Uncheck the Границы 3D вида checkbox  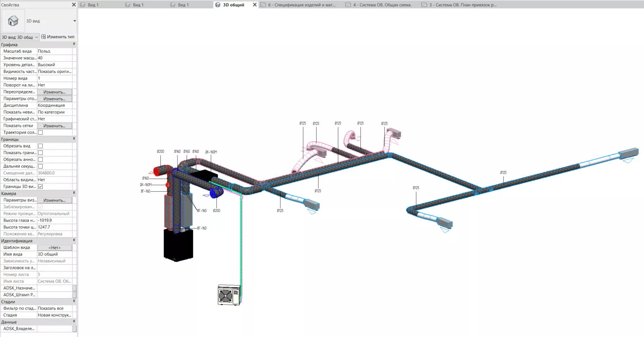click(x=41, y=186)
